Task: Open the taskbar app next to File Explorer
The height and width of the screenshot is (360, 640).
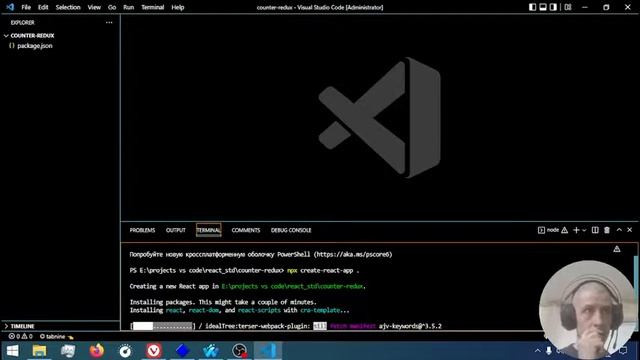Action: pyautogui.click(x=68, y=351)
